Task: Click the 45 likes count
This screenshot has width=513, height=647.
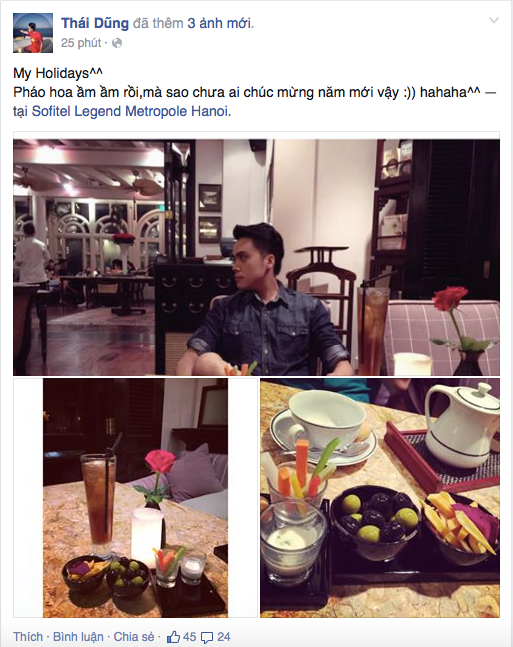Action: coord(189,637)
